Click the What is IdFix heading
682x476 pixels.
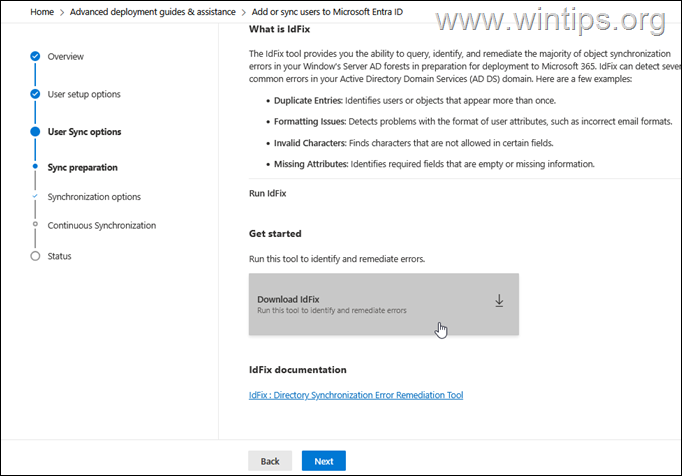pos(280,29)
